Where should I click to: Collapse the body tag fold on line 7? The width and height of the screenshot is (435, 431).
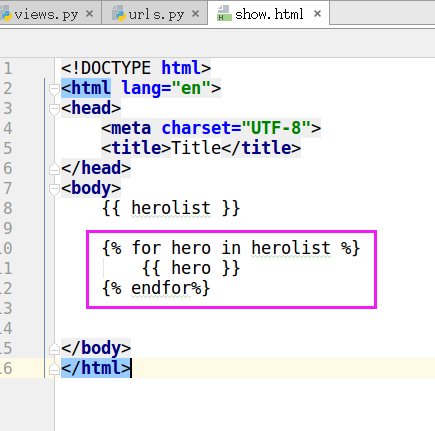54,189
